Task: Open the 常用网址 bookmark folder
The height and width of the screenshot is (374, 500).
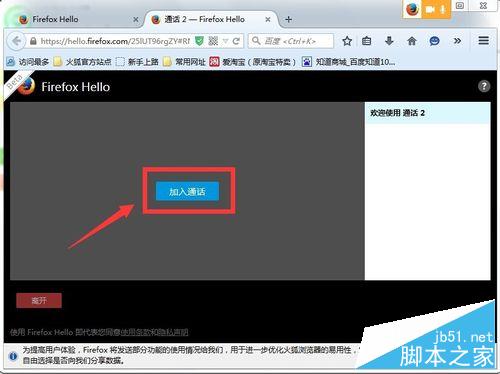Action: coord(185,62)
